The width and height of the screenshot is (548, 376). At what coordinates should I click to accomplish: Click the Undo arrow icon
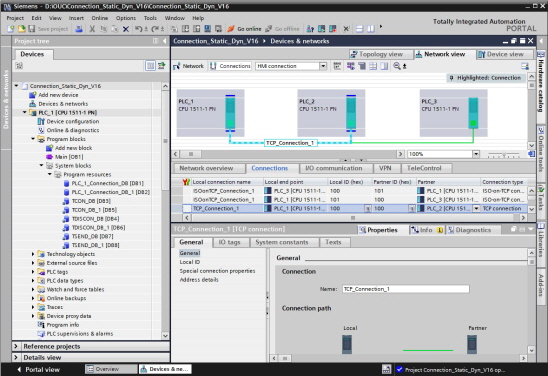(138, 29)
